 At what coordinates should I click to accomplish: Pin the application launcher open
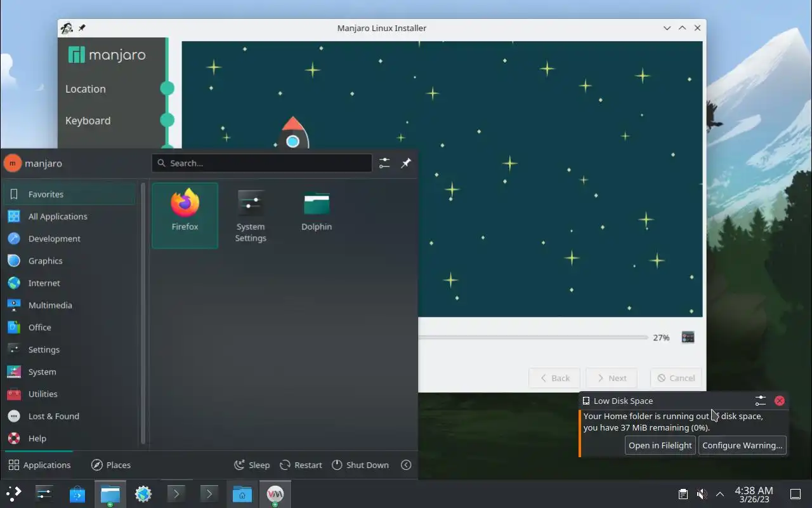(406, 163)
